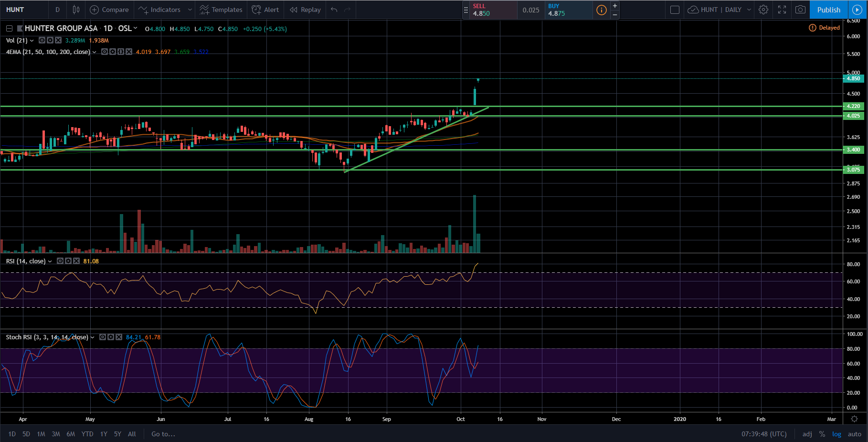
Task: Expand the 4EMA indicator menu arrow
Action: pos(94,52)
